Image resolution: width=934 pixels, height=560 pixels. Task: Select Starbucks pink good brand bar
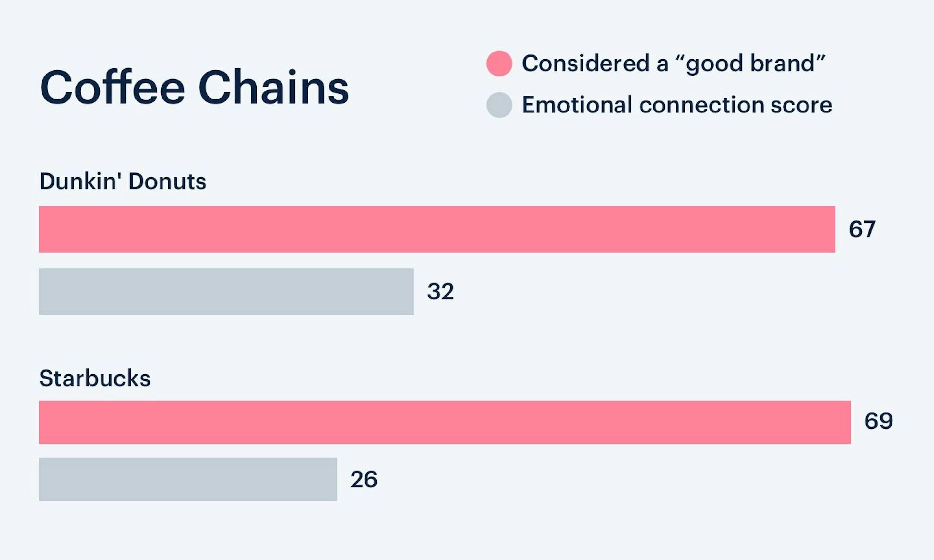(445, 422)
